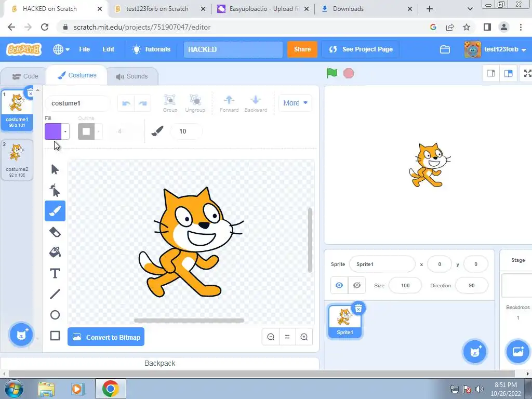Viewport: 532px width, 399px height.
Task: Click the purple Fill color swatch
Action: (x=53, y=131)
